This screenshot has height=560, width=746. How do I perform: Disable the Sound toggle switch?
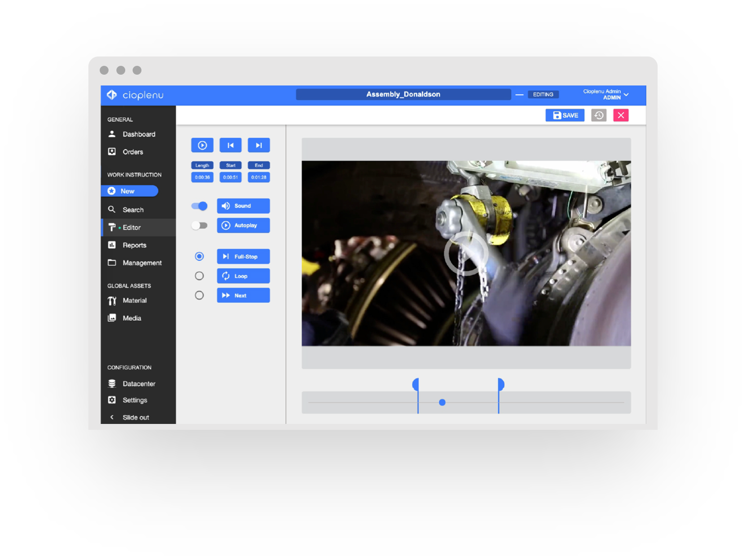pos(199,206)
